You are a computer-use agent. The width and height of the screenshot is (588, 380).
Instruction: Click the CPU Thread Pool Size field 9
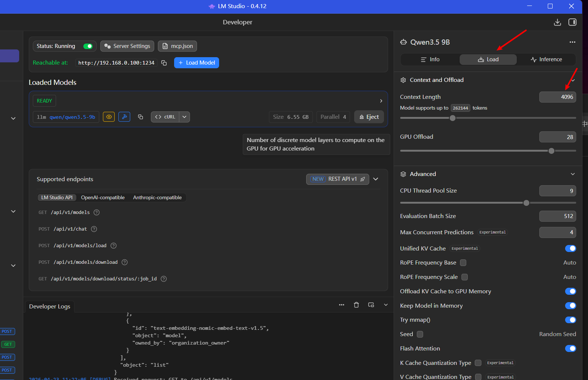point(557,191)
